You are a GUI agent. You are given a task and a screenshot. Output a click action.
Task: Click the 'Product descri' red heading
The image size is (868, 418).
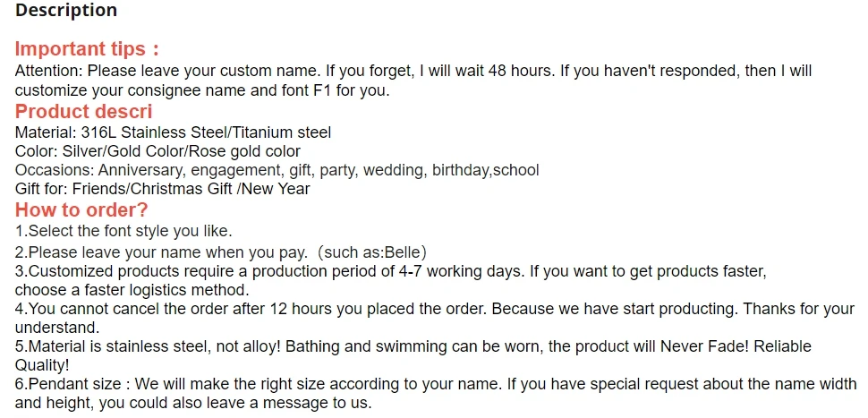pyautogui.click(x=83, y=111)
